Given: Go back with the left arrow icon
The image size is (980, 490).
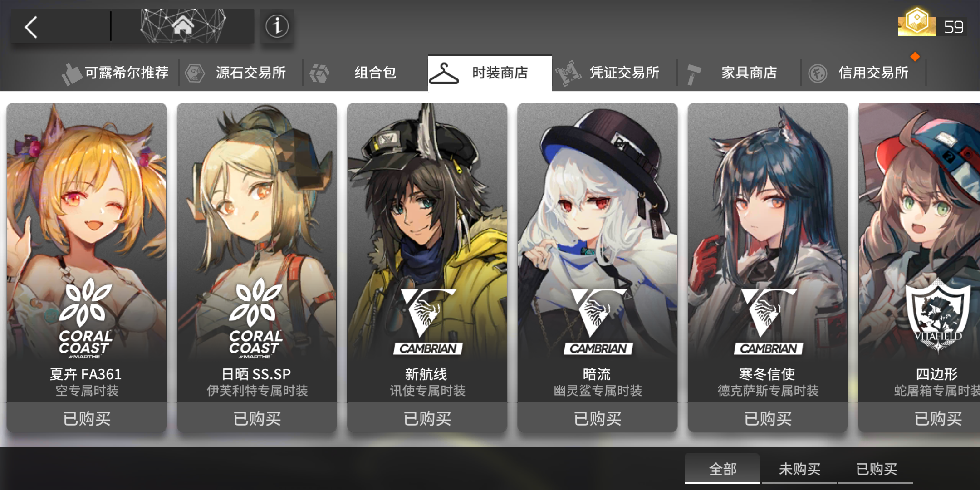Looking at the screenshot, I should (31, 27).
